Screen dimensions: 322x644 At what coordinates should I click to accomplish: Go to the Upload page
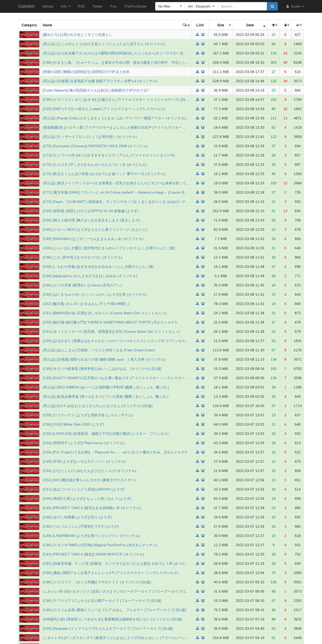(x=47, y=6)
